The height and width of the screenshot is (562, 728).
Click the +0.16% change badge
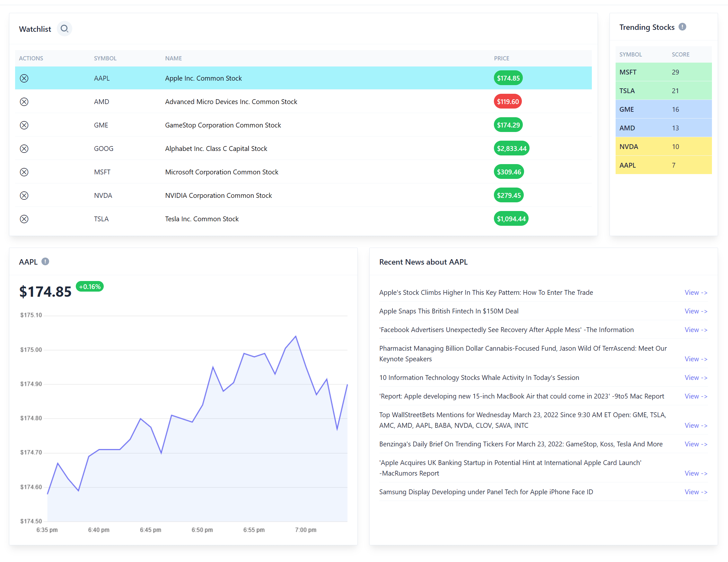tap(90, 287)
